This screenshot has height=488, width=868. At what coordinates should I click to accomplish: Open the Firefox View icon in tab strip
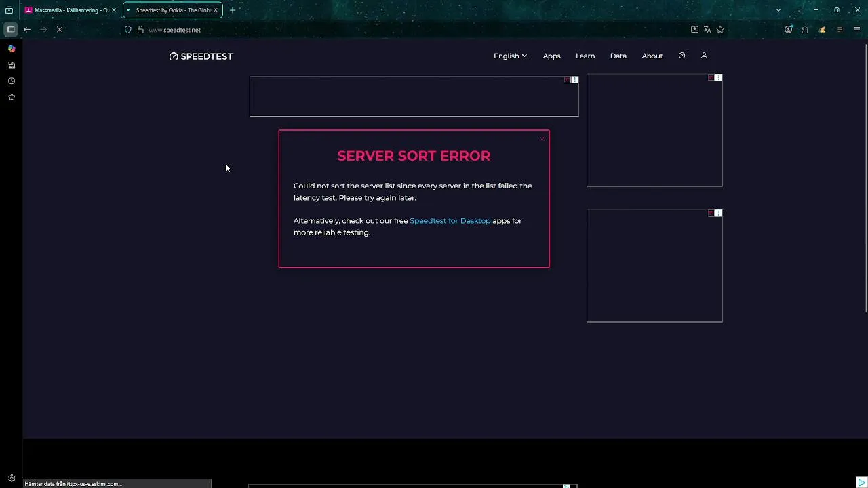tap(9, 10)
